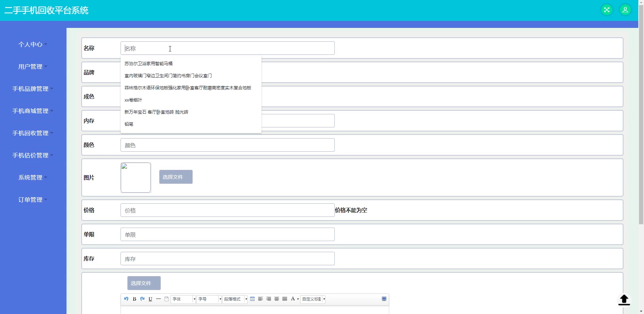The width and height of the screenshot is (644, 314).
Task: Expand 手机品牌管理 sidebar menu
Action: pos(33,89)
